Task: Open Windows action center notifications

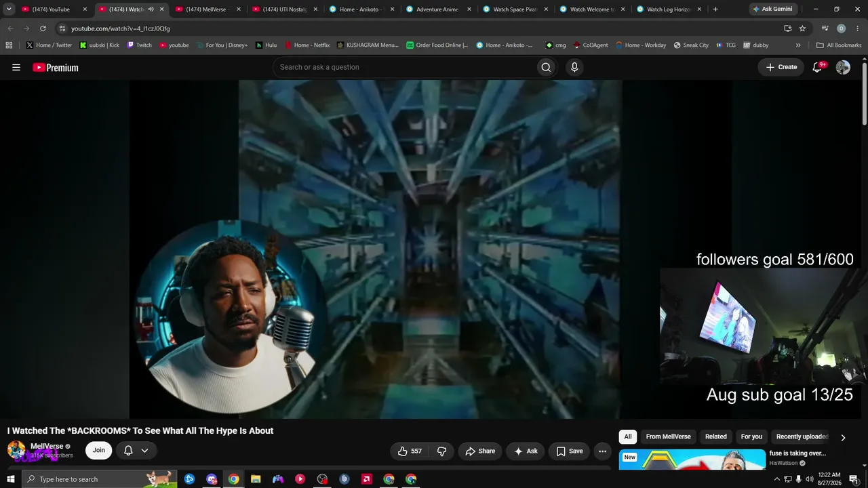Action: pos(854,479)
